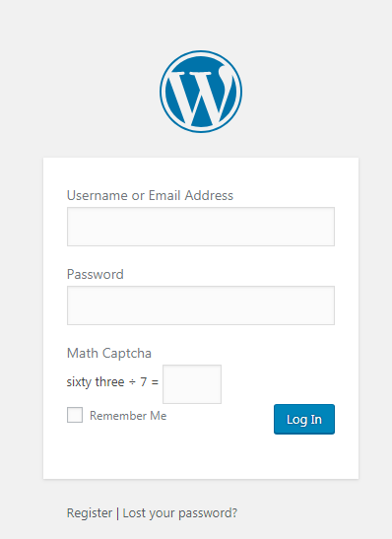This screenshot has width=392, height=539.
Task: Focus the Username or Email Address field
Action: click(x=201, y=227)
